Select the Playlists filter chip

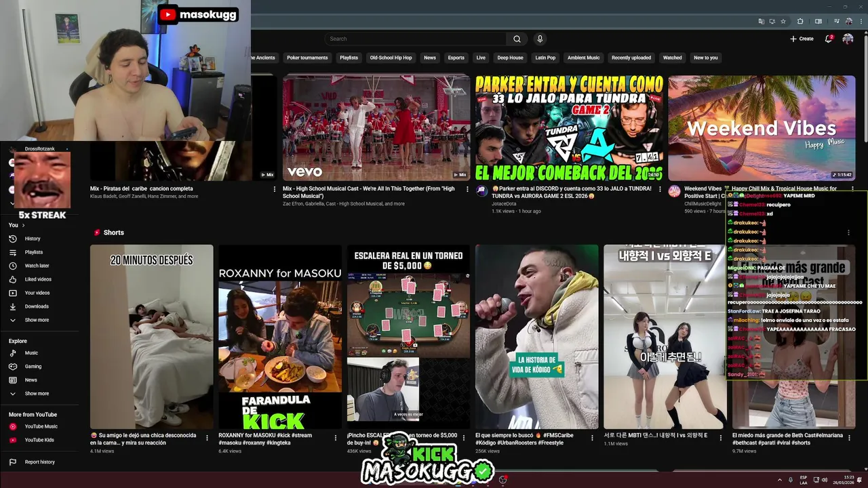(x=349, y=58)
